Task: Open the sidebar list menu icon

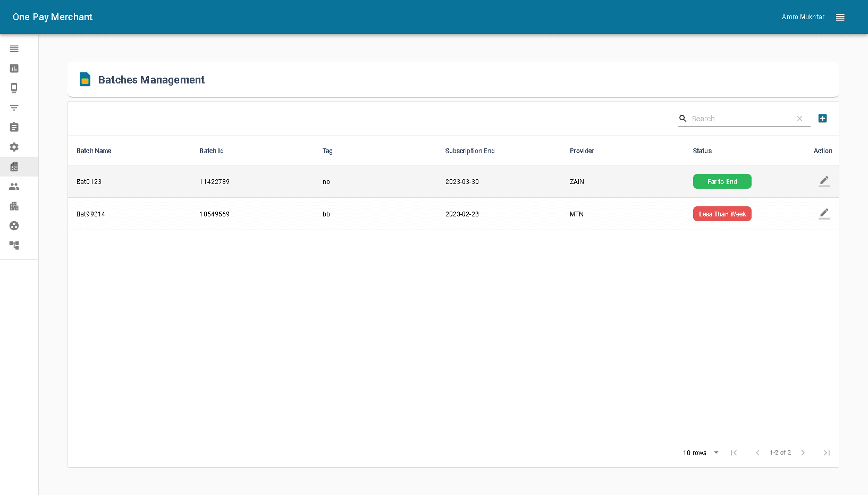Action: tap(14, 49)
